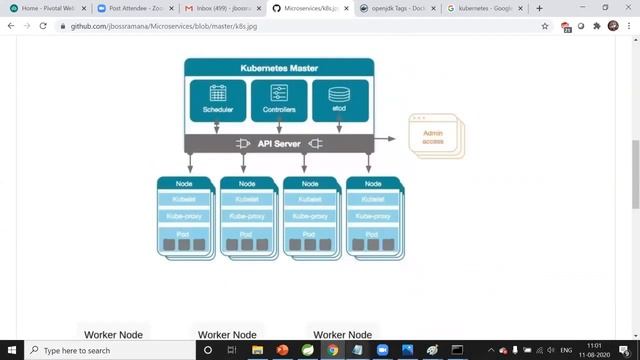Image resolution: width=640 pixels, height=360 pixels.
Task: Open the Photos app taskbar icon
Action: point(407,350)
